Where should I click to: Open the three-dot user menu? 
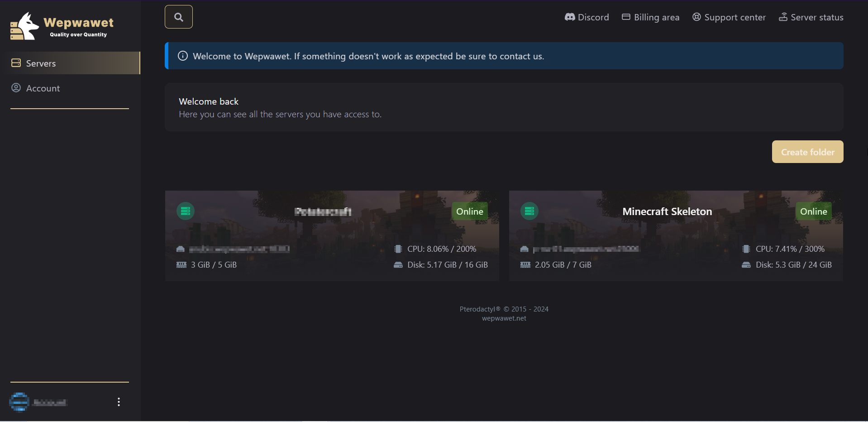[119, 402]
